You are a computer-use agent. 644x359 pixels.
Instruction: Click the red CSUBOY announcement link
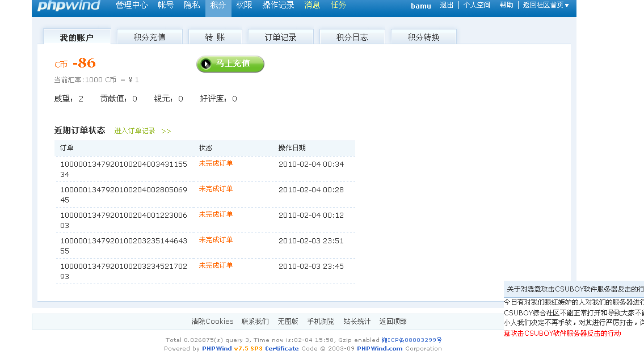coord(562,333)
